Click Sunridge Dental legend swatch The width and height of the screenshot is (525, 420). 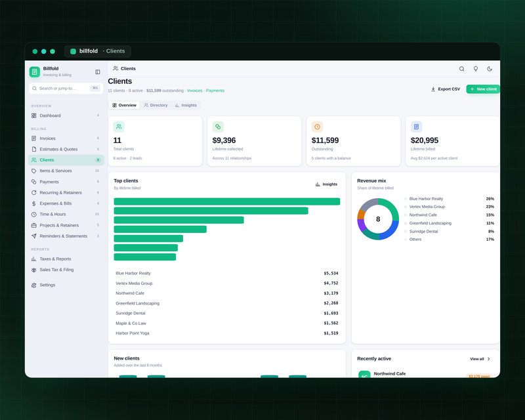[x=406, y=232]
